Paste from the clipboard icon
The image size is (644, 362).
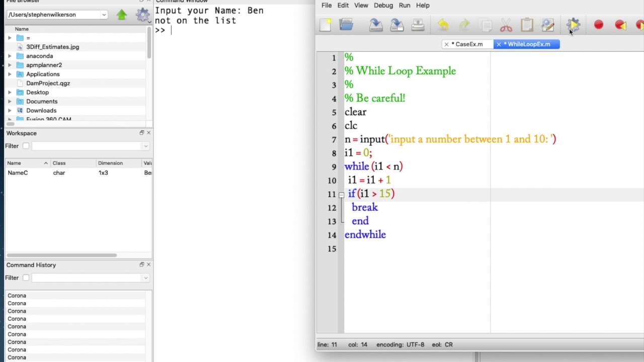[527, 25]
